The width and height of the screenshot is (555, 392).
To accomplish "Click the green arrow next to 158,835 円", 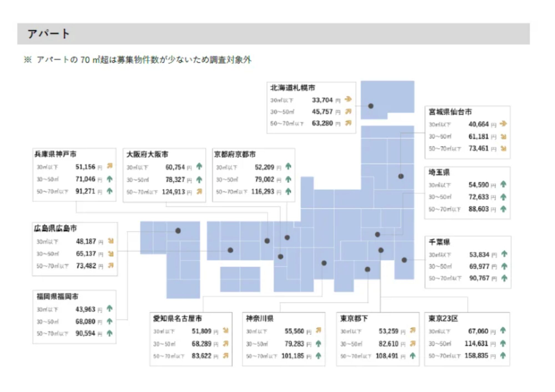I will (x=503, y=355).
